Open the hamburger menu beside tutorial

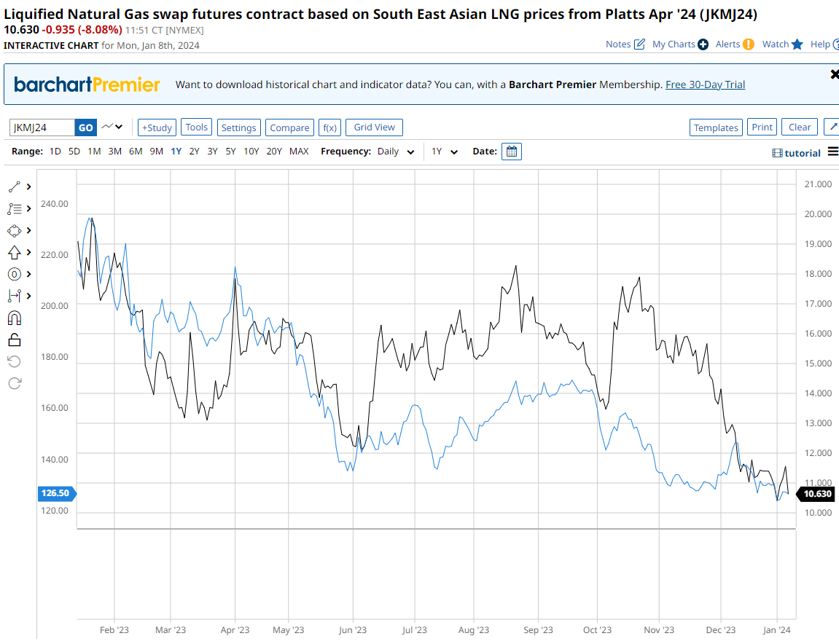[x=834, y=152]
